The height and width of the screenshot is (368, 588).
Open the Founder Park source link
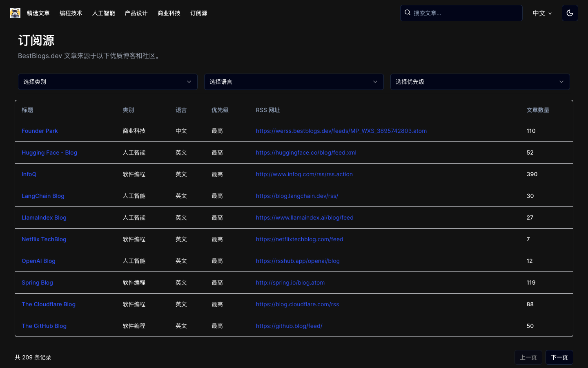coord(40,131)
